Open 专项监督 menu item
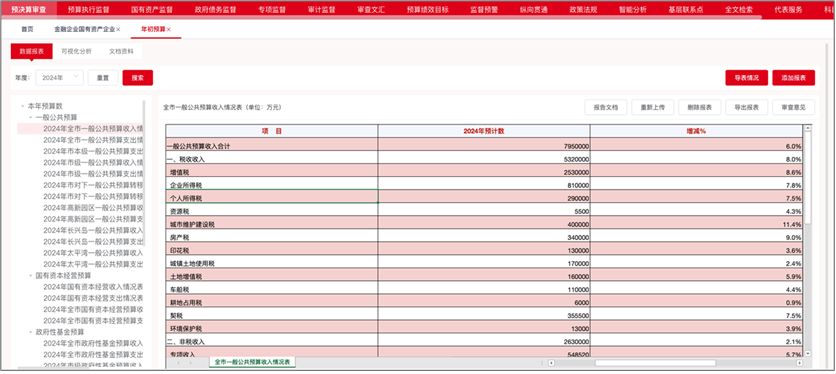The height and width of the screenshot is (374, 836). (x=272, y=9)
